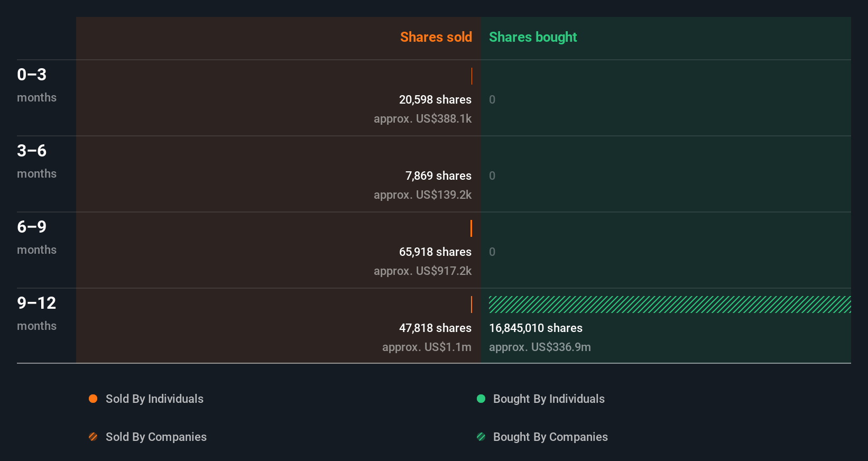The width and height of the screenshot is (868, 461).
Task: Click the approx. US$336.9m value
Action: tap(540, 347)
